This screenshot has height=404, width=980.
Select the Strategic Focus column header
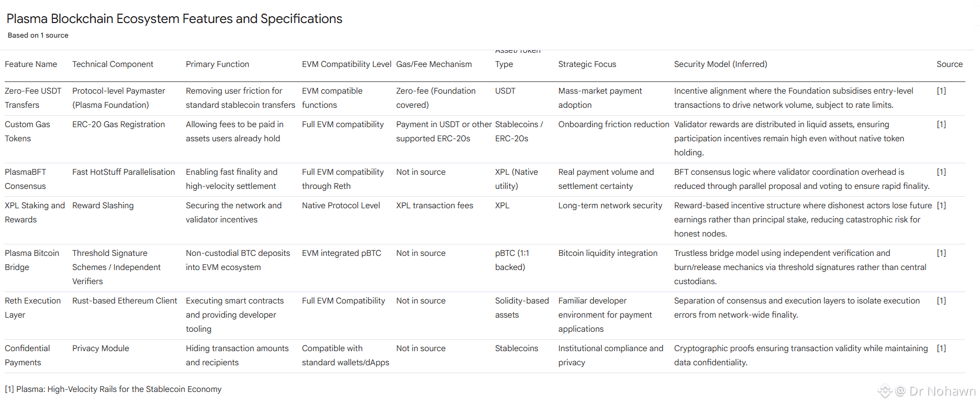coord(587,64)
